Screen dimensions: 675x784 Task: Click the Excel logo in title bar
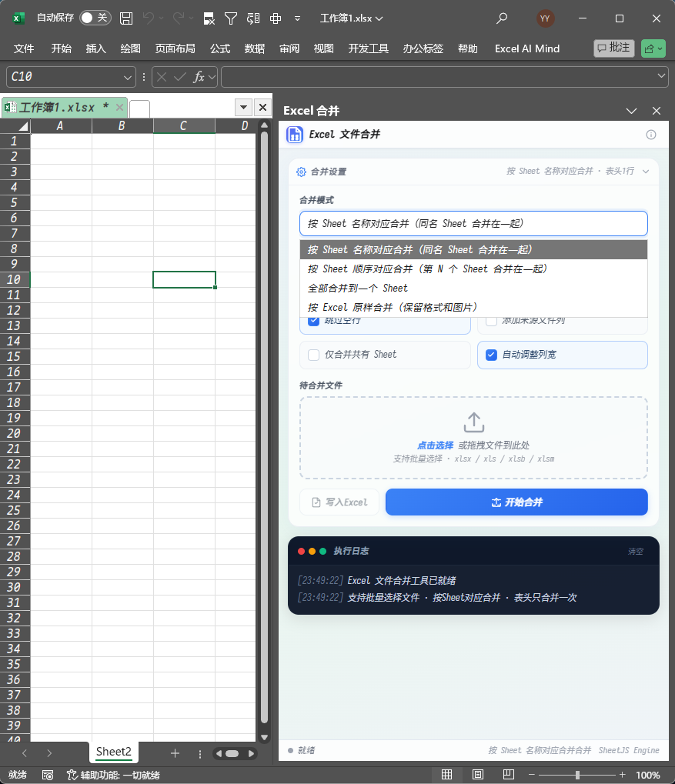18,18
